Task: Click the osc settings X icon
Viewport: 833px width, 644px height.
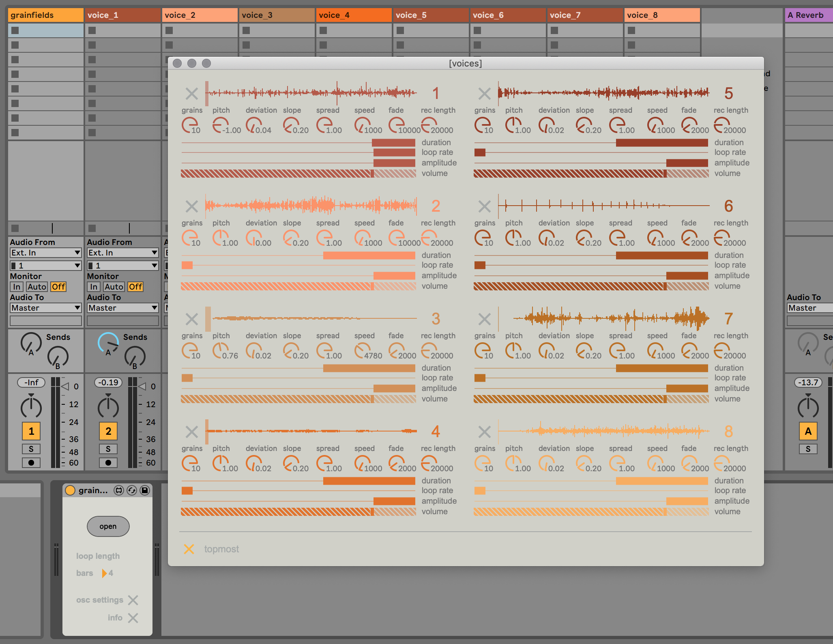Action: pos(133,600)
